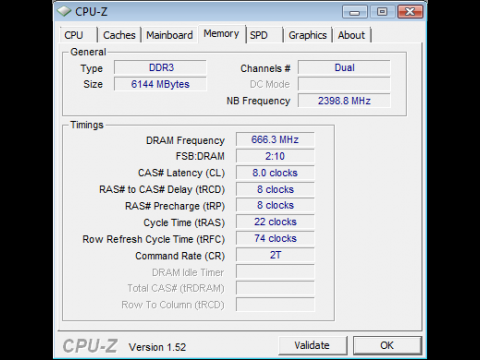
Task: Click the NB Frequency 2398.8 MHz value
Action: 344,101
